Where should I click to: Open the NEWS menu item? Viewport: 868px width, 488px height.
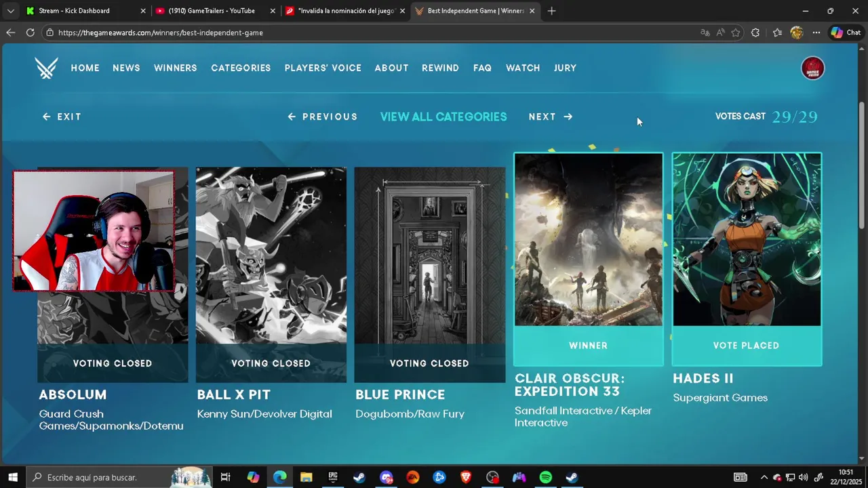pos(126,68)
